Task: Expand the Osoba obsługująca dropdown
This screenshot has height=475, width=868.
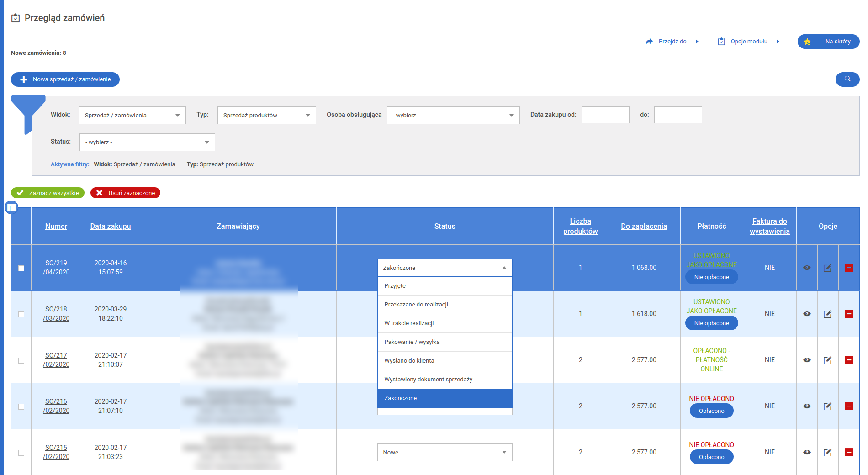Action: click(x=453, y=115)
